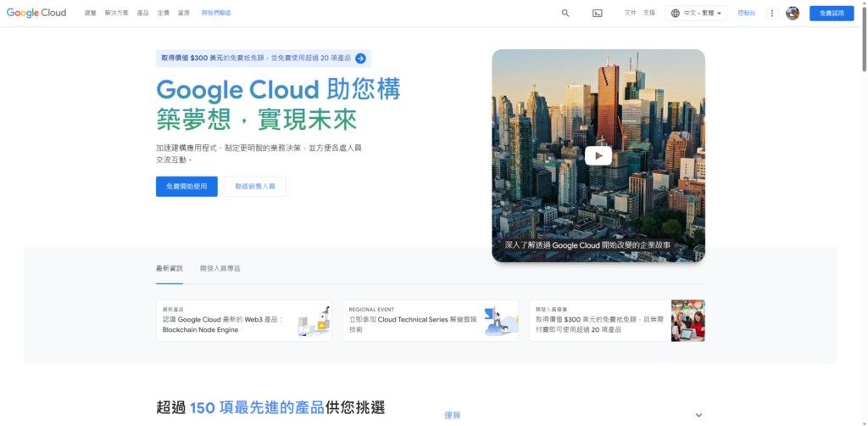Click the 聯絡銷售人員 button
This screenshot has height=426, width=868.
coord(255,187)
